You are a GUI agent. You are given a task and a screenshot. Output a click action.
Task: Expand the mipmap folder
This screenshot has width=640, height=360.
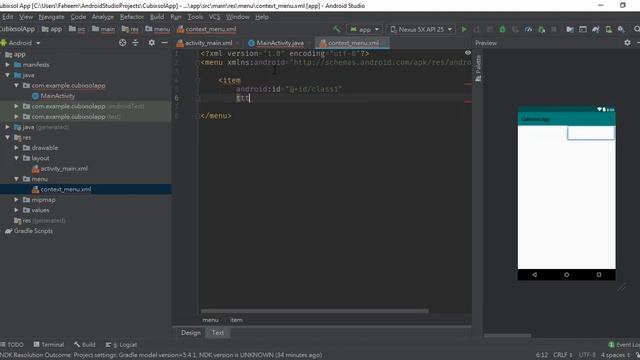point(16,200)
